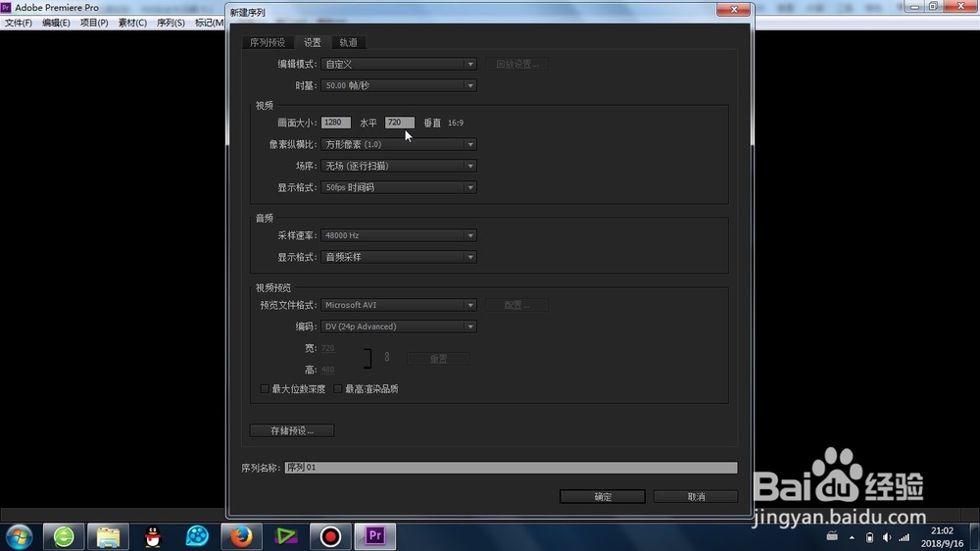Open audio 显示格式 dropdown (音频采样)
This screenshot has width=980, height=551.
399,257
